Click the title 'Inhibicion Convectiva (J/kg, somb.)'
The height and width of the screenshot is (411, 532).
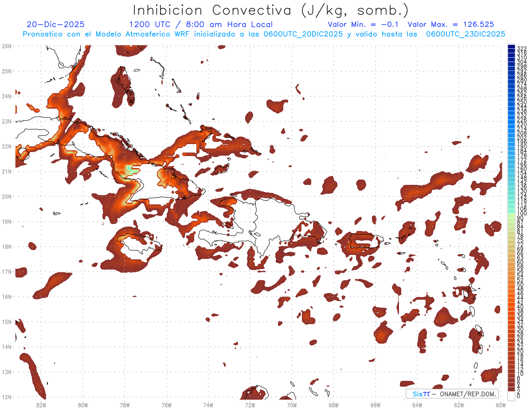pos(271,11)
